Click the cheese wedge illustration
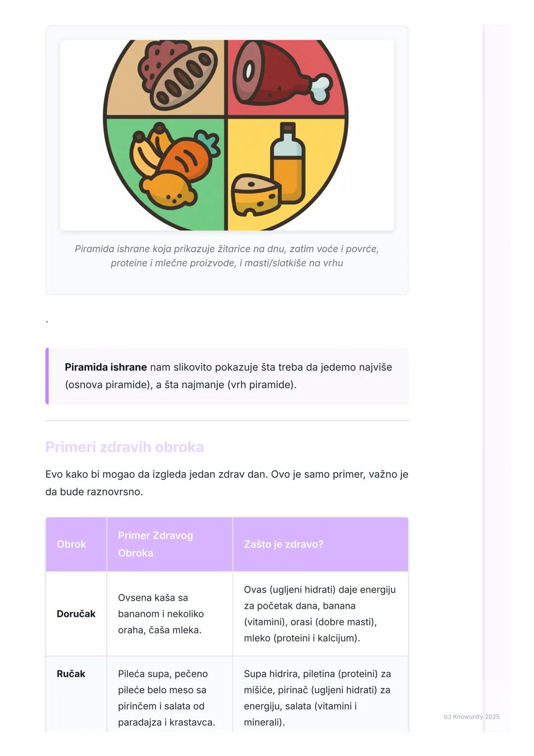Screen dimensions: 534x756 [255, 194]
